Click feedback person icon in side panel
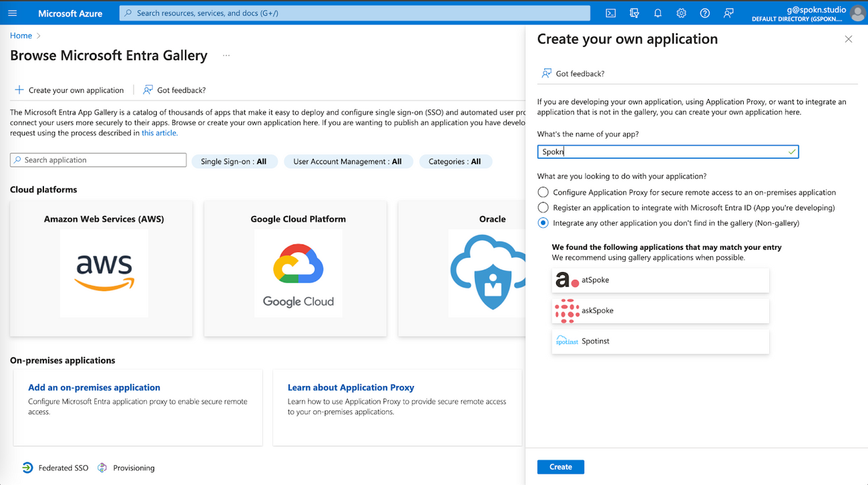Viewport: 868px width, 485px height. click(x=546, y=73)
